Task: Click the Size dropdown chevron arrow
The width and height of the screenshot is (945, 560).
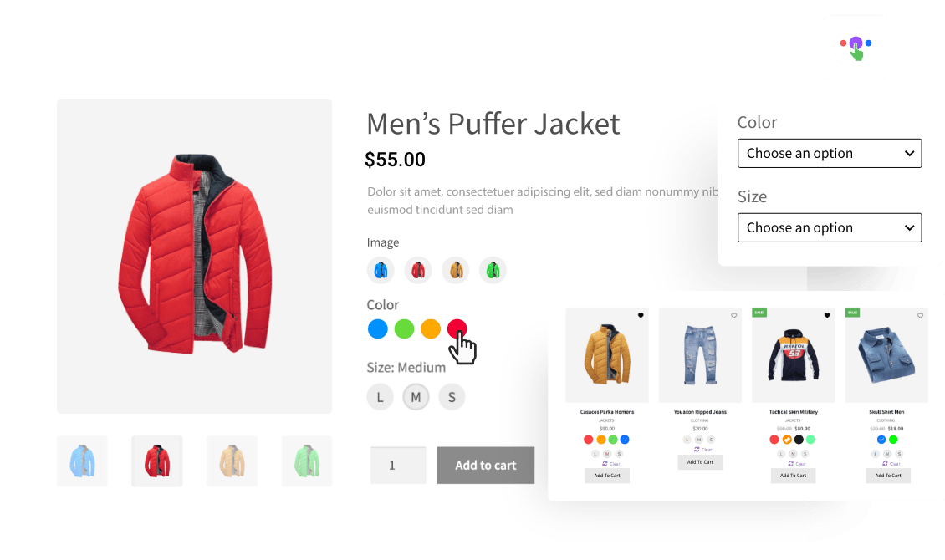Action: (x=909, y=227)
